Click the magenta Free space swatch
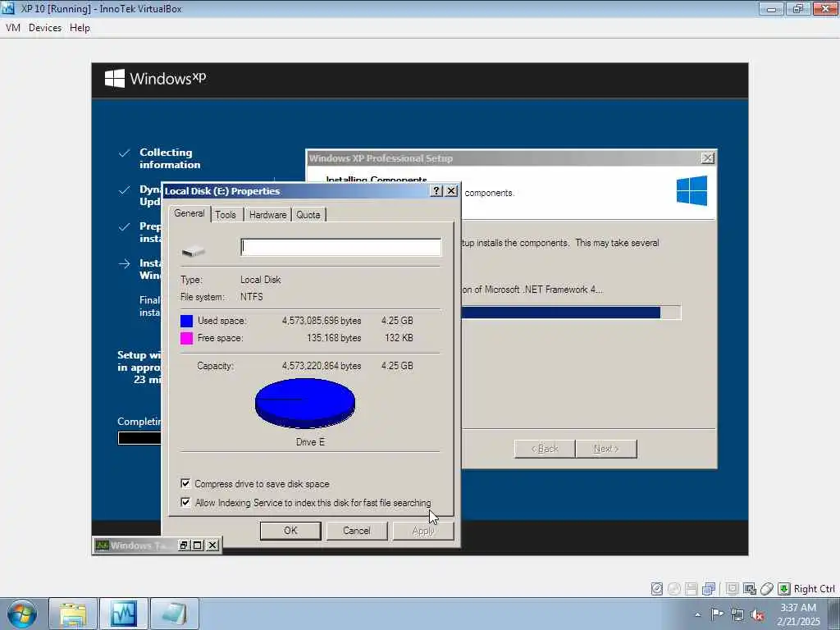840x630 pixels. coord(186,338)
